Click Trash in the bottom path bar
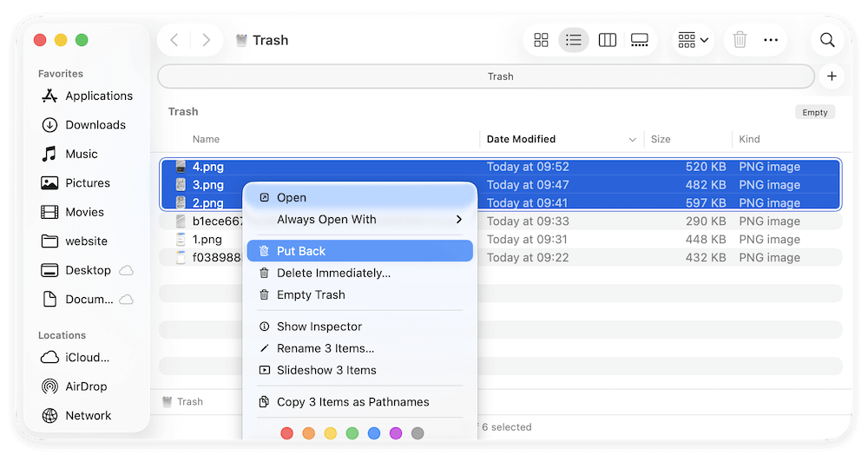The height and width of the screenshot is (456, 868). (182, 401)
